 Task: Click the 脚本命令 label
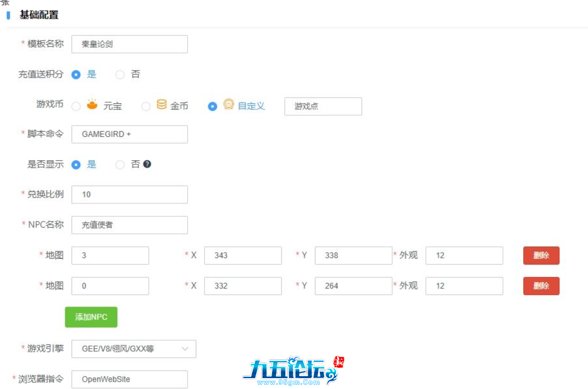46,134
